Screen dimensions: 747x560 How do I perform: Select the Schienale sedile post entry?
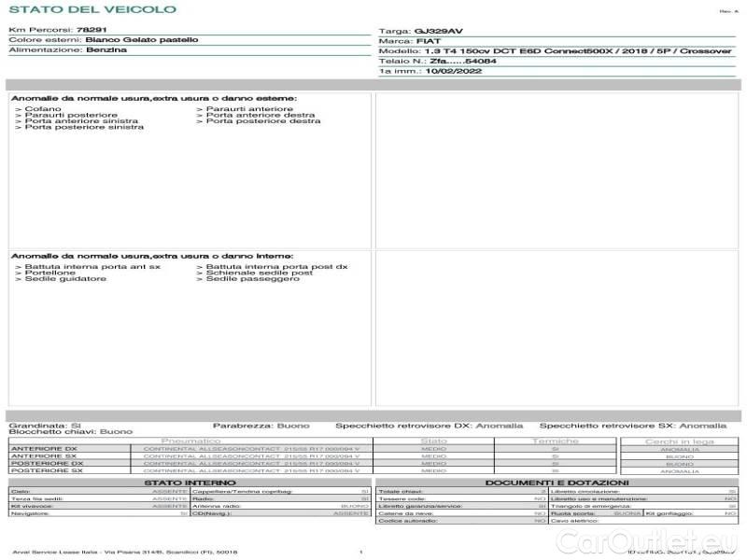259,273
